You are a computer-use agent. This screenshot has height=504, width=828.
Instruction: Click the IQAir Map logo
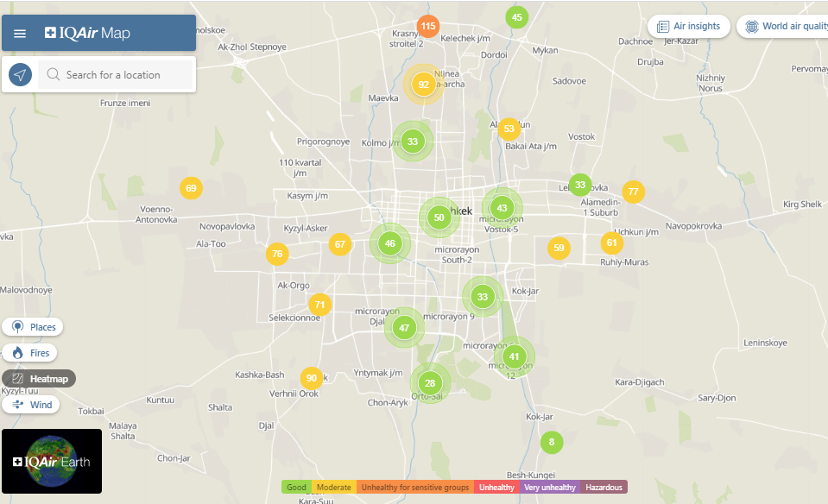[87, 34]
